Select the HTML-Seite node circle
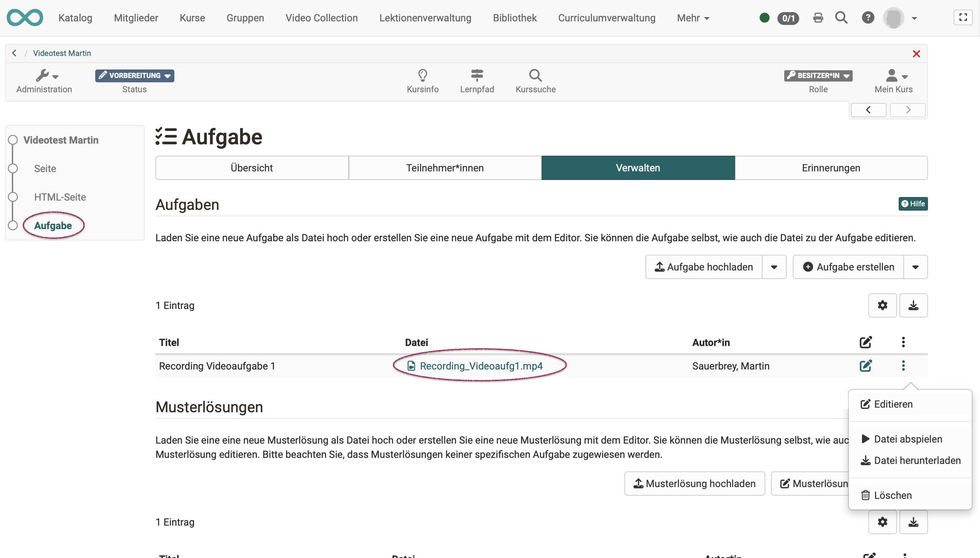Image resolution: width=980 pixels, height=558 pixels. (12, 197)
